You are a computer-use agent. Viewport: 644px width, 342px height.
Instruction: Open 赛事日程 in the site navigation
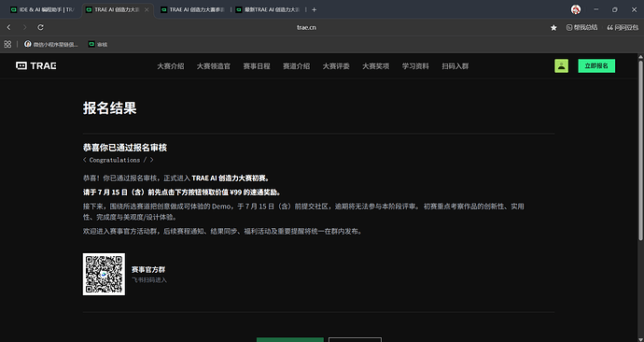pos(257,66)
